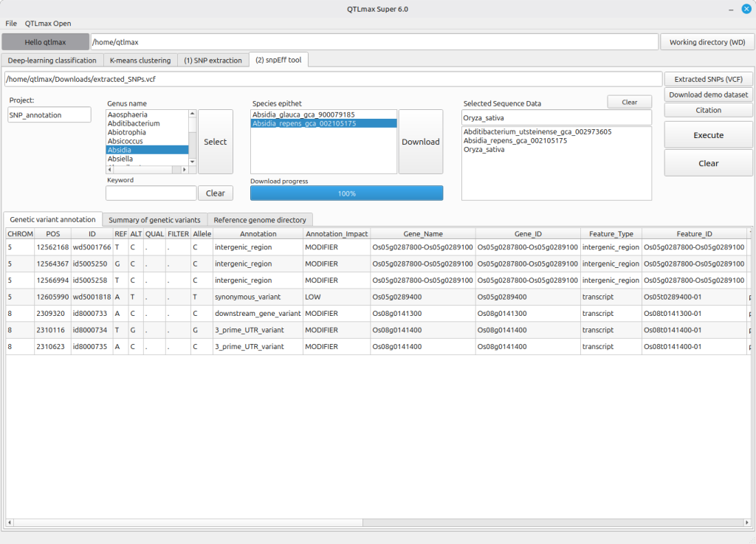Clear the Selected Sequence Data list
The width and height of the screenshot is (756, 544).
[629, 102]
